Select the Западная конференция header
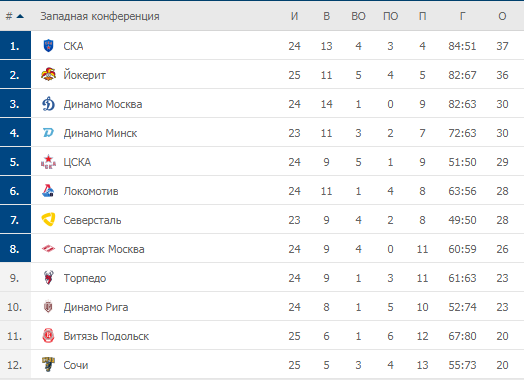 point(100,16)
